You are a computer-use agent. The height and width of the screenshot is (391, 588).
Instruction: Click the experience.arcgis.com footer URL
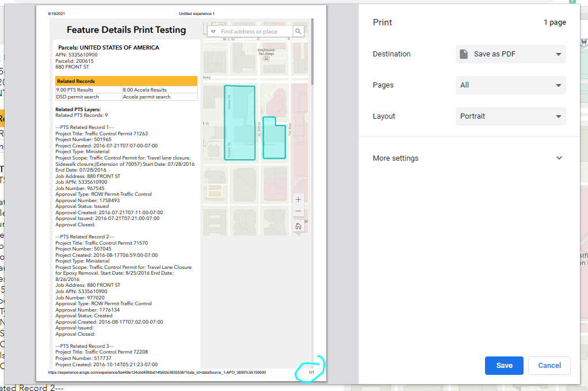click(x=157, y=373)
